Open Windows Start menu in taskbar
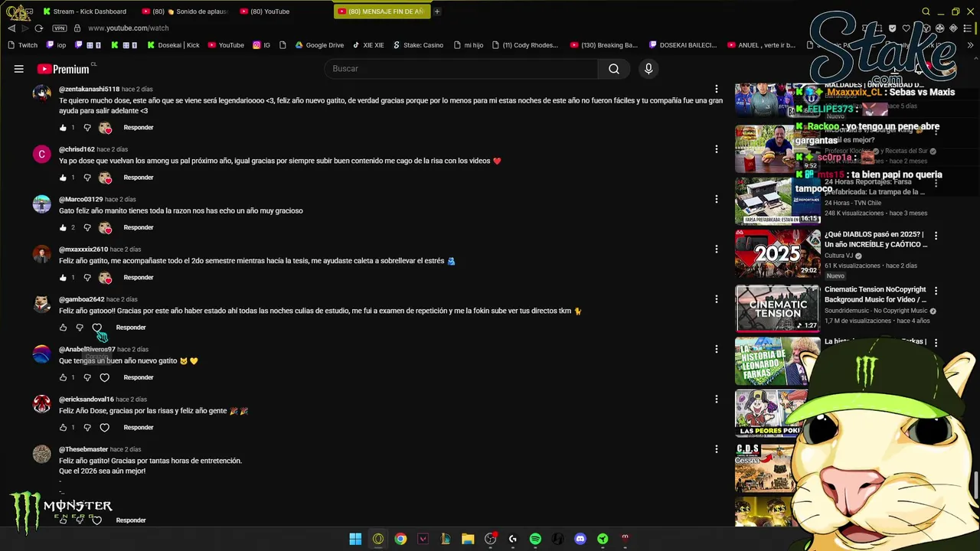 [355, 539]
